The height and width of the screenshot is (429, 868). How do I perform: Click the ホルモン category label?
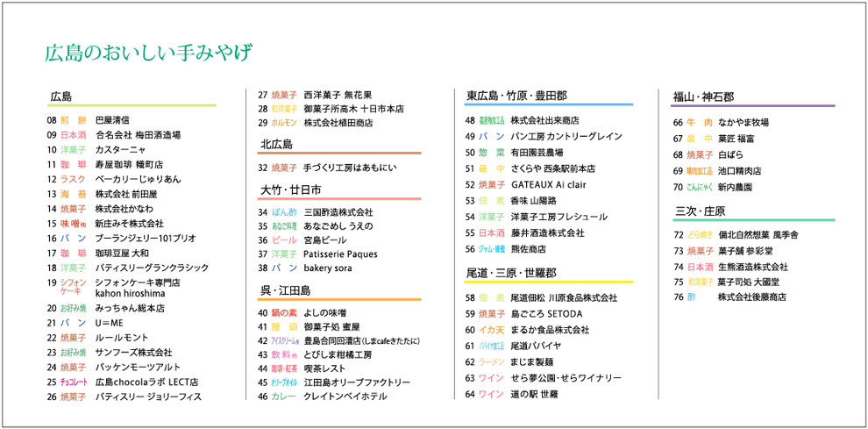[x=284, y=123]
